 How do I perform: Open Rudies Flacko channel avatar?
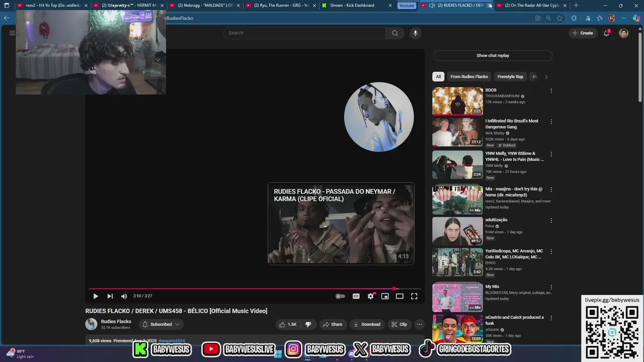[x=91, y=324]
